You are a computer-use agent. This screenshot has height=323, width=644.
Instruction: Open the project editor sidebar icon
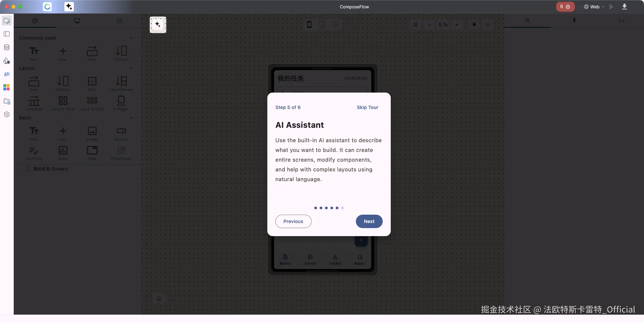click(x=7, y=21)
